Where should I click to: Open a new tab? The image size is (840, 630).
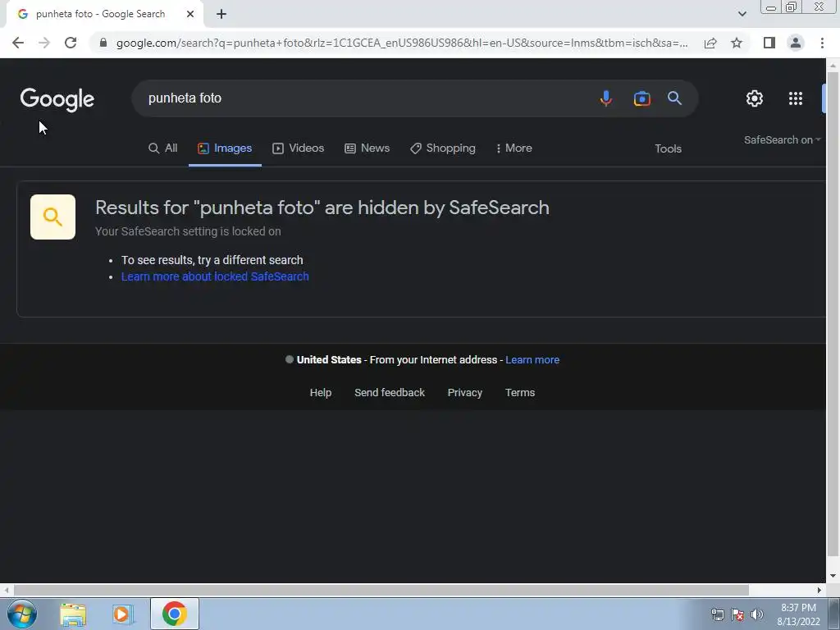coord(221,15)
